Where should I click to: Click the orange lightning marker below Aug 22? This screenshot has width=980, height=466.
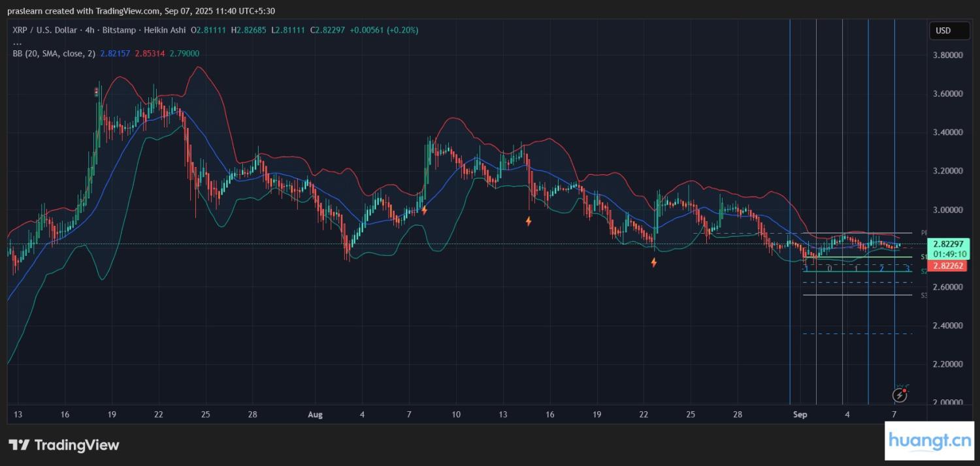[653, 262]
